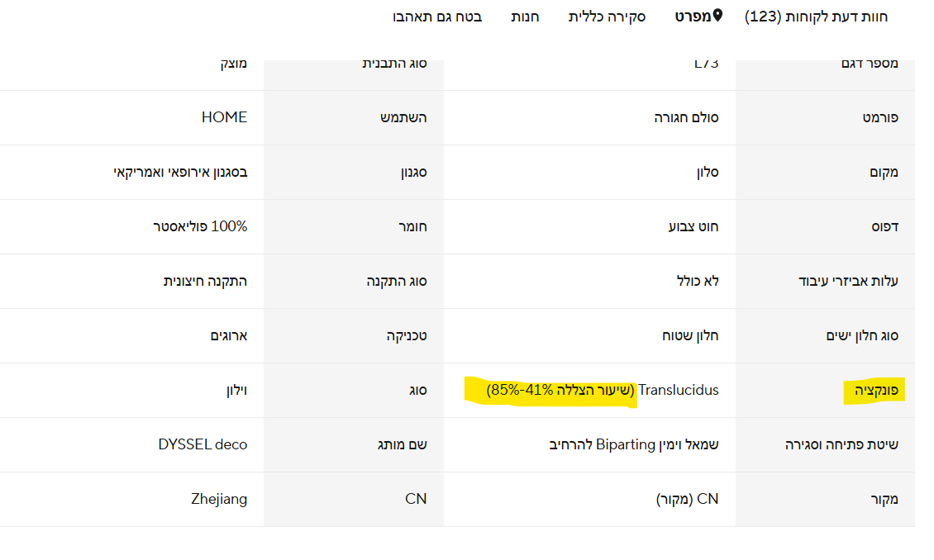934x560 pixels.
Task: Click the שם מותג label cell
Action: point(403,444)
